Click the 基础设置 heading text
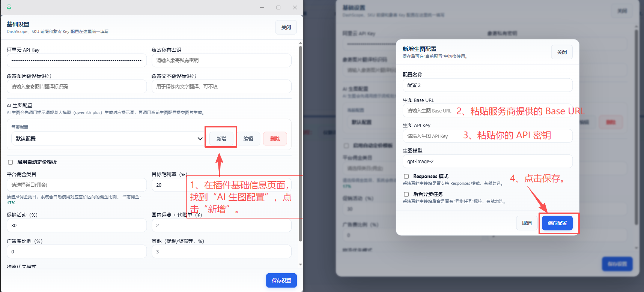This screenshot has width=644, height=292. pyautogui.click(x=18, y=24)
